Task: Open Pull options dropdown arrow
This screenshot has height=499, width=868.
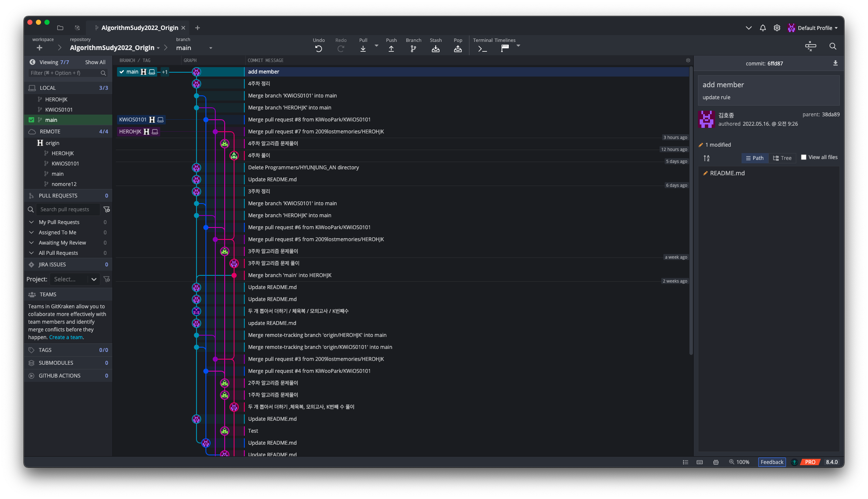Action: coord(376,45)
